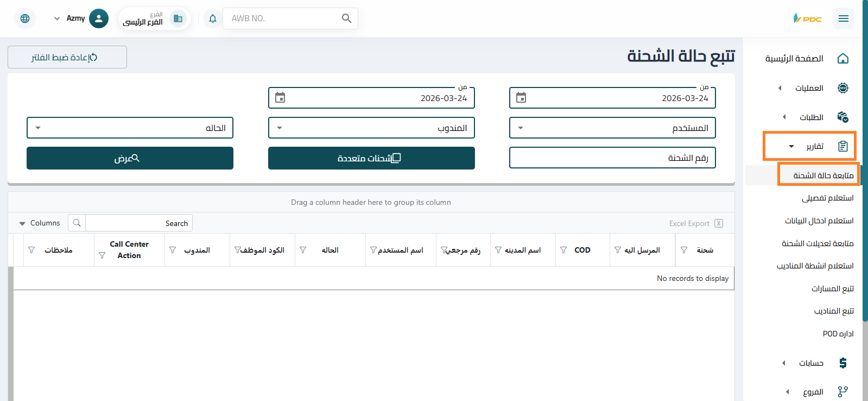The image size is (868, 401).
Task: Open the notifications bell icon
Action: click(213, 18)
